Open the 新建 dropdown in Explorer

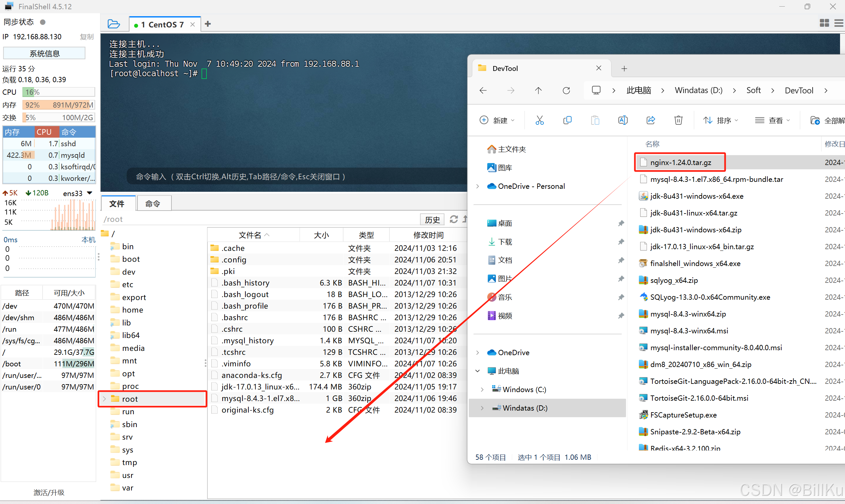pos(497,120)
